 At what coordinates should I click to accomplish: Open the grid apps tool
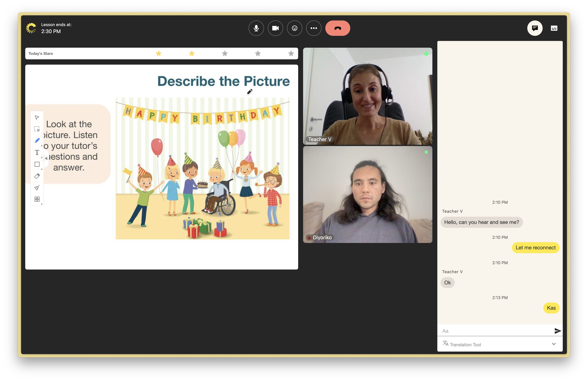[37, 199]
